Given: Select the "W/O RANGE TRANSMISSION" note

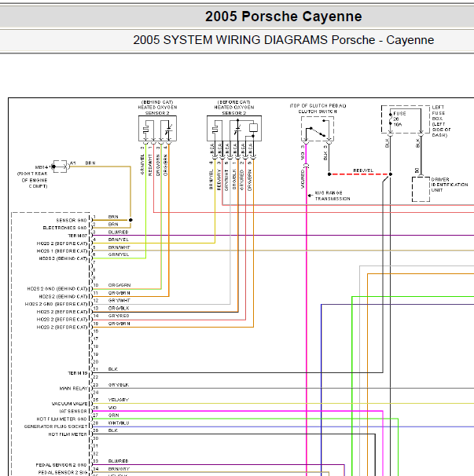Looking at the screenshot, I should 332,196.
